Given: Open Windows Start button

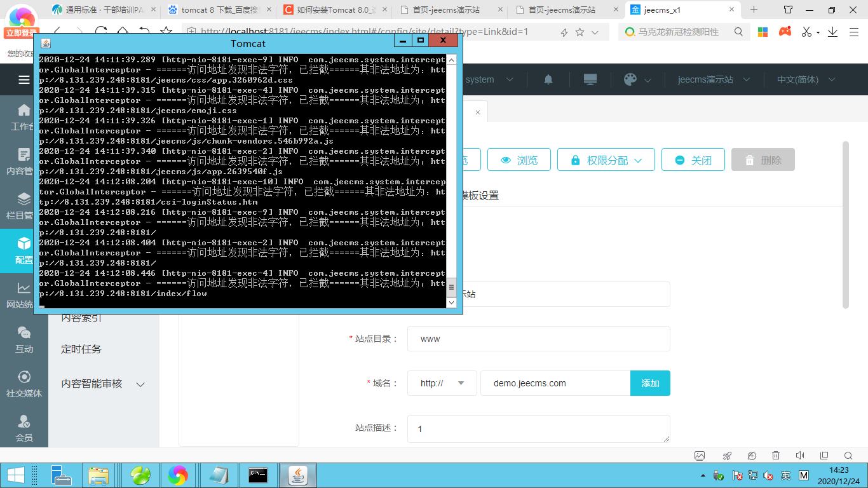Looking at the screenshot, I should [16, 475].
